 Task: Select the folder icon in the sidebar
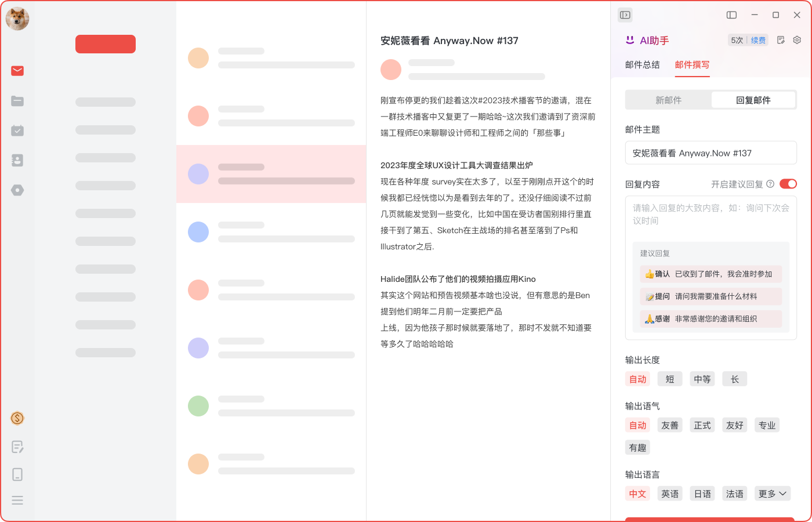[x=17, y=101]
